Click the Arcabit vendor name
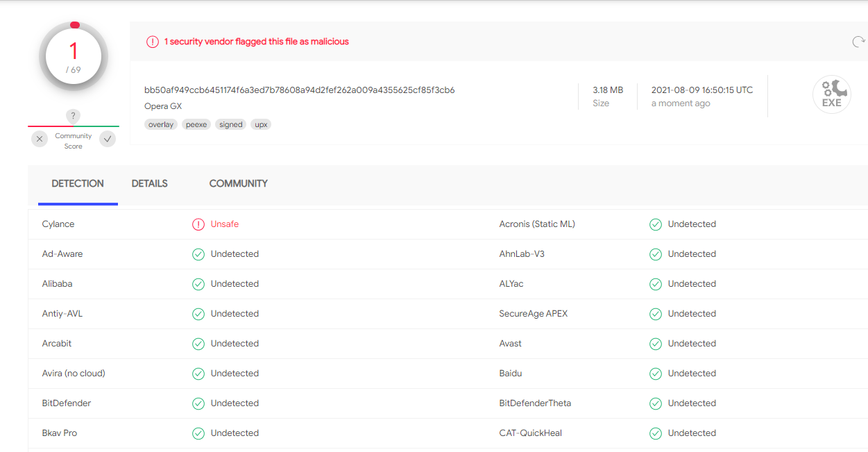The height and width of the screenshot is (452, 868). (57, 344)
